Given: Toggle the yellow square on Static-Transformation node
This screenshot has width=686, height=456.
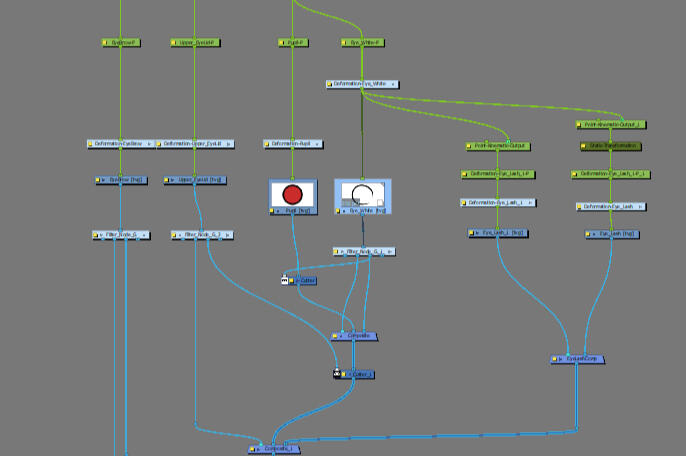Looking at the screenshot, I should (x=585, y=146).
